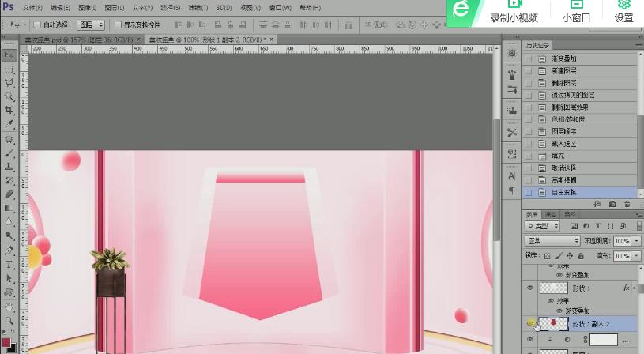This screenshot has width=644, height=354.
Task: Select the 高斯模糊 history state
Action: click(563, 180)
